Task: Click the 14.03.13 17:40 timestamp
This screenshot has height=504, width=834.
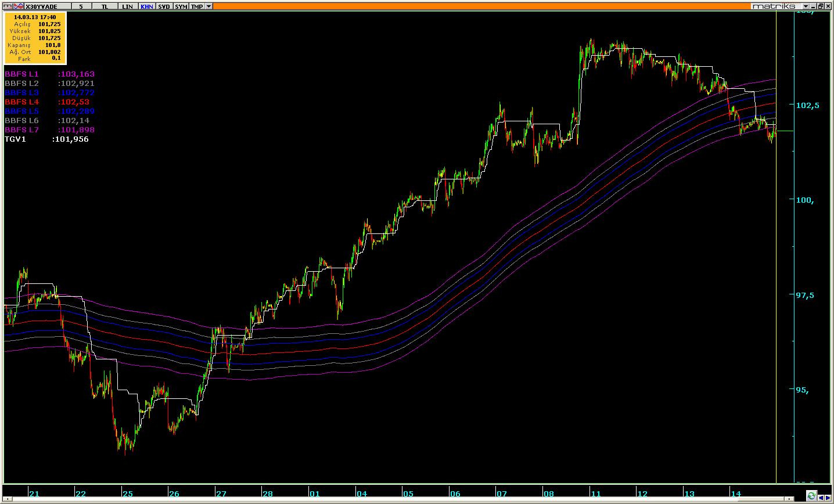Action: pyautogui.click(x=35, y=17)
